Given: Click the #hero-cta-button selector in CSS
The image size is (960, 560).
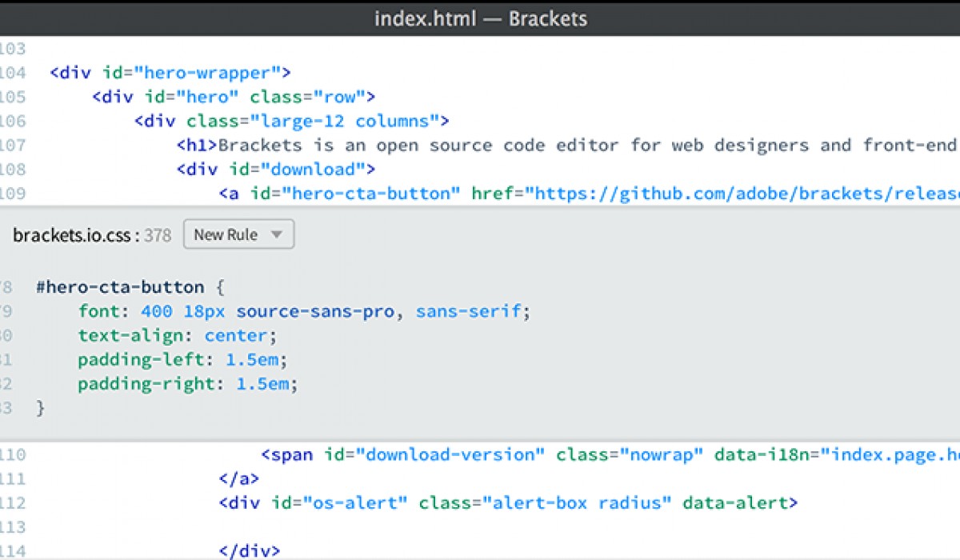Looking at the screenshot, I should 120,286.
